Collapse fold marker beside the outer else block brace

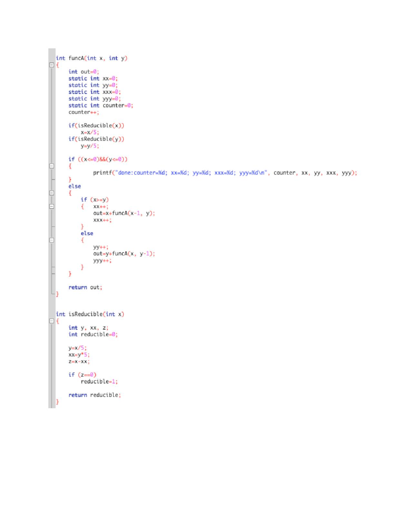coord(51,193)
